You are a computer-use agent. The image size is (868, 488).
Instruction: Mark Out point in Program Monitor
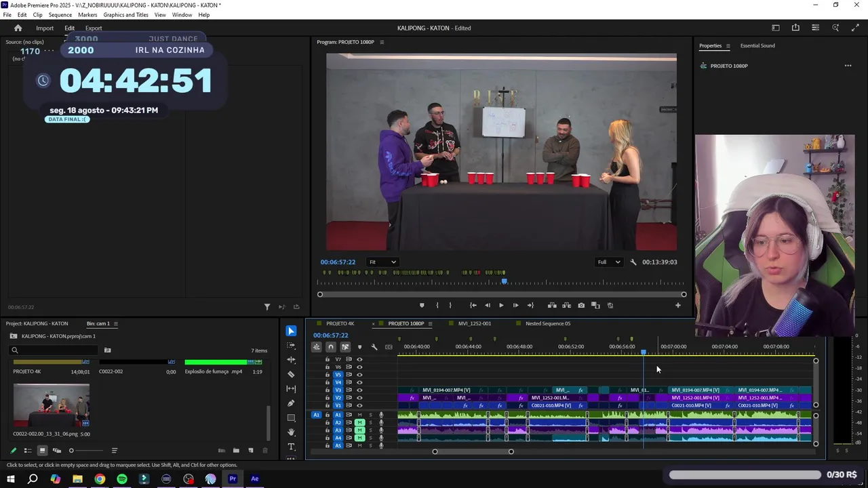click(450, 306)
